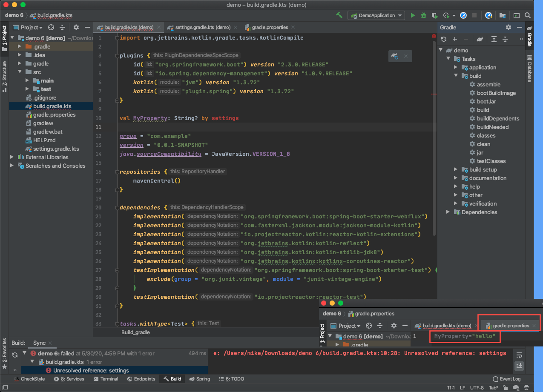Open the Terminal bottom tab
Viewport: 543px width, 392px height.
pyautogui.click(x=106, y=379)
